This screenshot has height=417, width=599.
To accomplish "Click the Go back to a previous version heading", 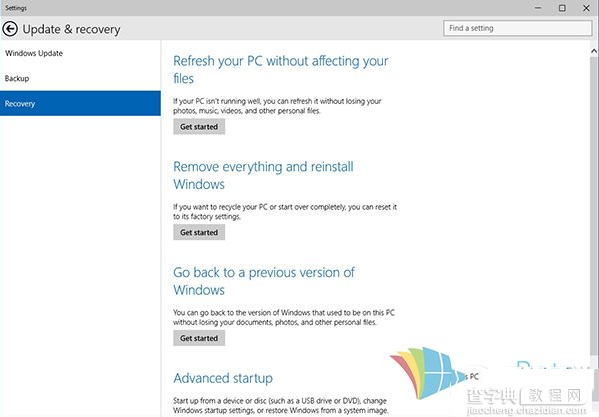I will (264, 281).
